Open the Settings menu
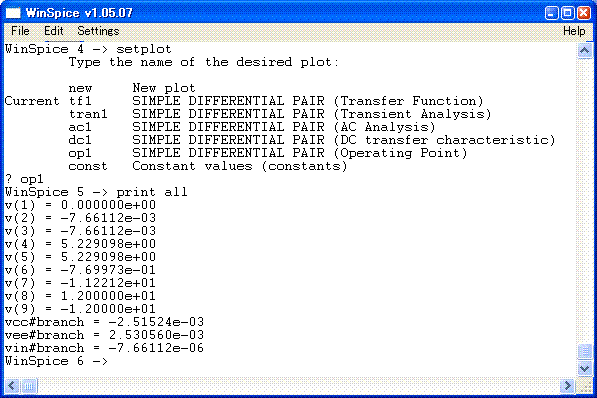This screenshot has width=597, height=398. click(98, 31)
